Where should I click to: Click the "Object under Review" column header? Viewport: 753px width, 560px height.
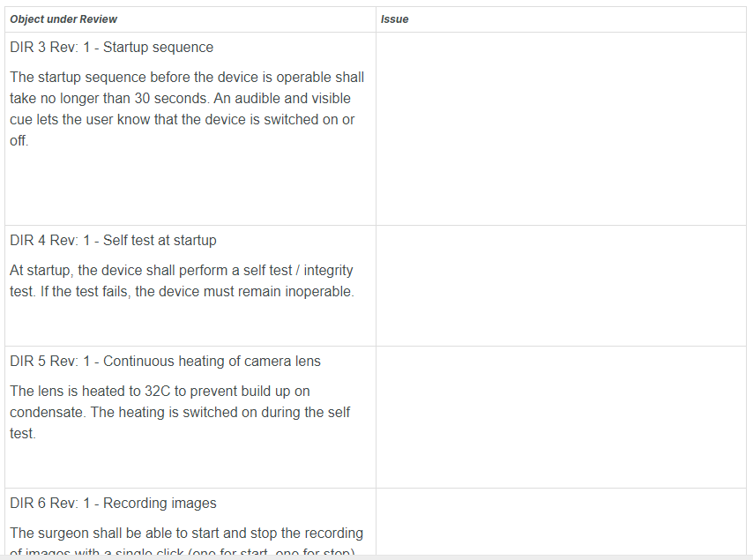(x=63, y=19)
